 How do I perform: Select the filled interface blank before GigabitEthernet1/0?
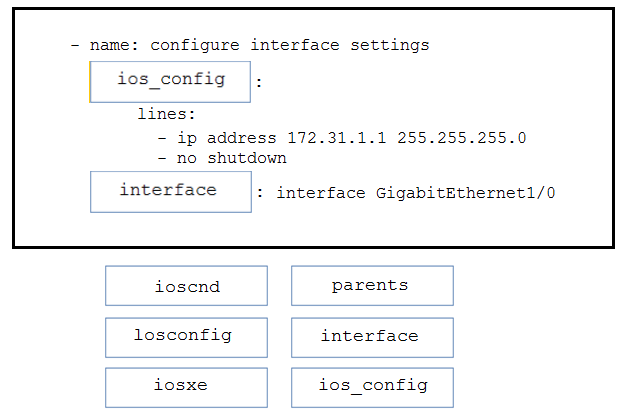tap(171, 192)
